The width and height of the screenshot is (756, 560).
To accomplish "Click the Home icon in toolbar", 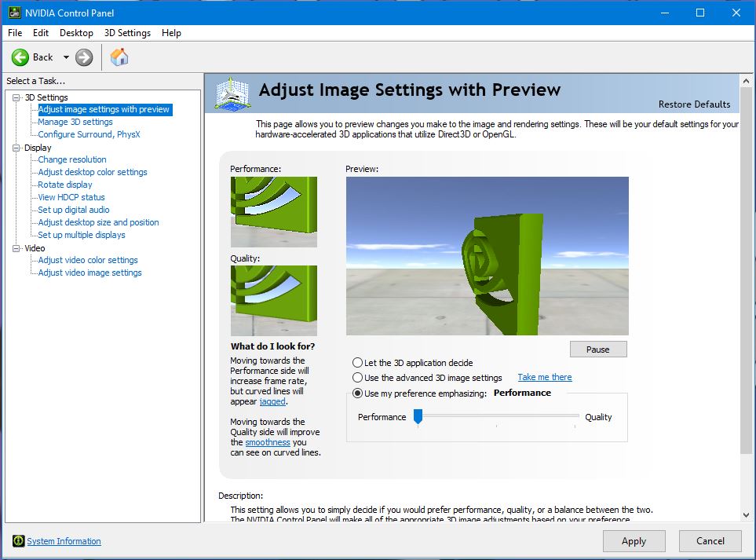I will (119, 57).
